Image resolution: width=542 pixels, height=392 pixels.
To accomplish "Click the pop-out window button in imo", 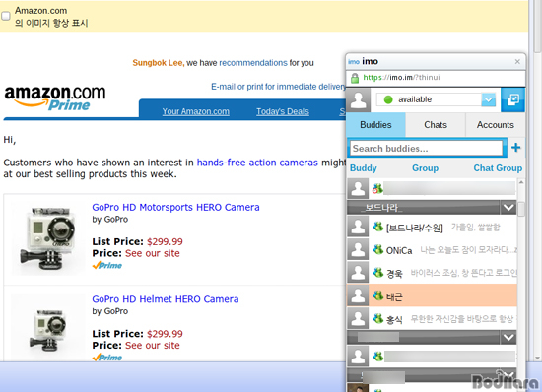I will coord(512,100).
